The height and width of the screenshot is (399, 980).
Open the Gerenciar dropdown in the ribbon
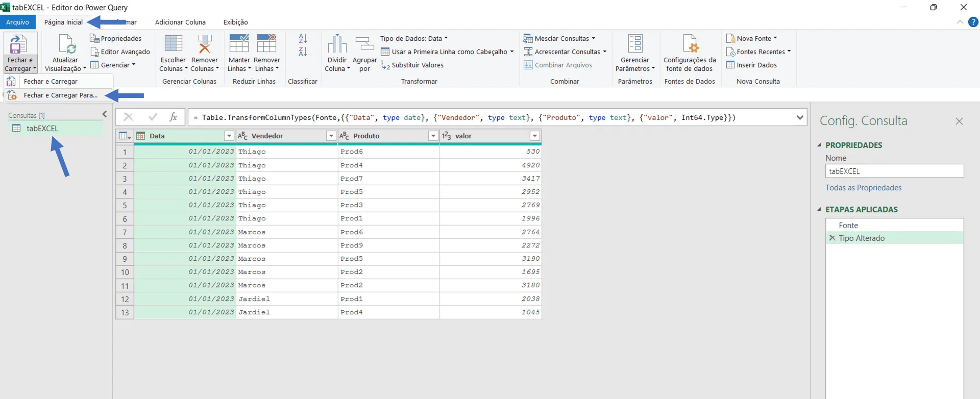(113, 65)
